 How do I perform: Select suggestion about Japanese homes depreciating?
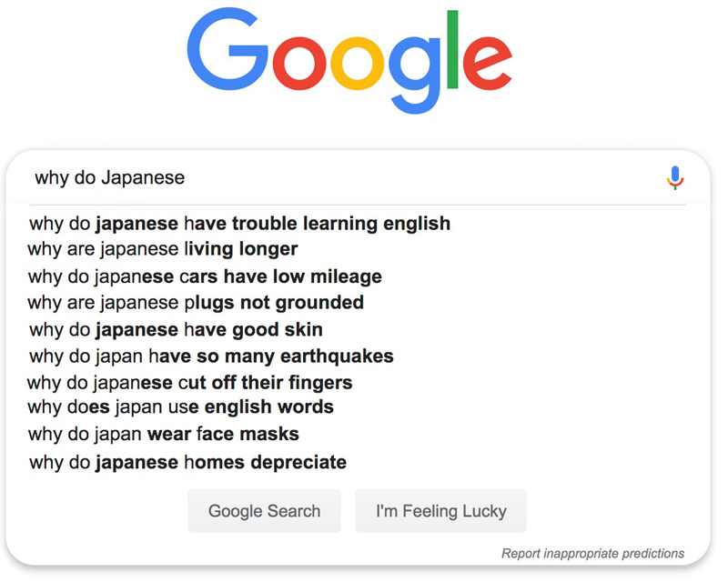[186, 461]
